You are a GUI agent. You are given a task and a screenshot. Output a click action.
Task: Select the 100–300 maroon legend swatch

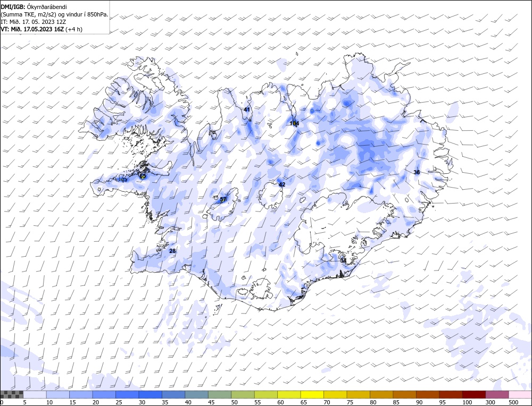coord(473,394)
